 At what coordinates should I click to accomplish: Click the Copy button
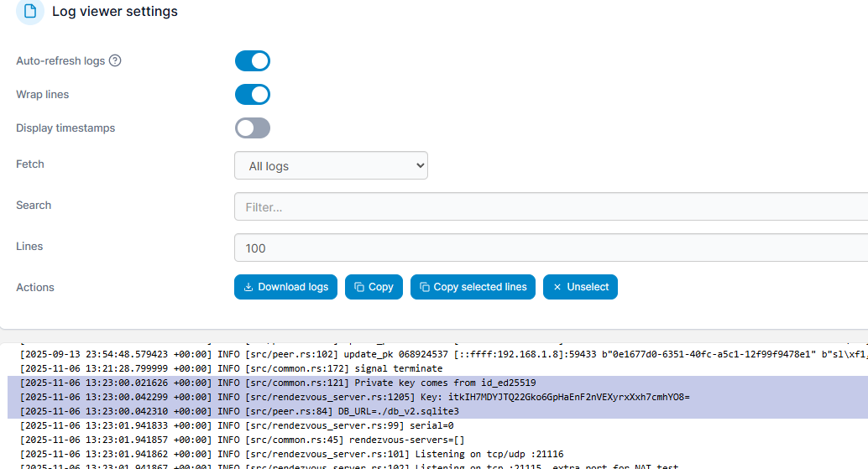pyautogui.click(x=374, y=287)
